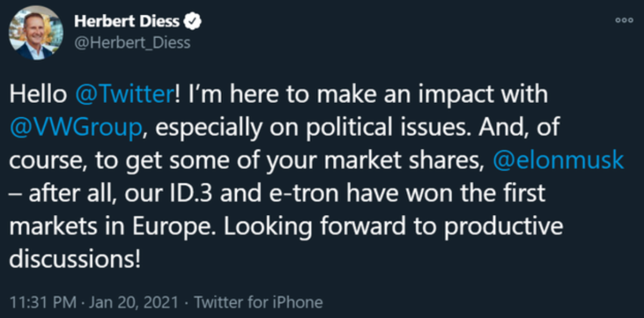Screen dimensions: 644x318
Task: Click the @Herbert_Diess handle
Action: pyautogui.click(x=132, y=42)
